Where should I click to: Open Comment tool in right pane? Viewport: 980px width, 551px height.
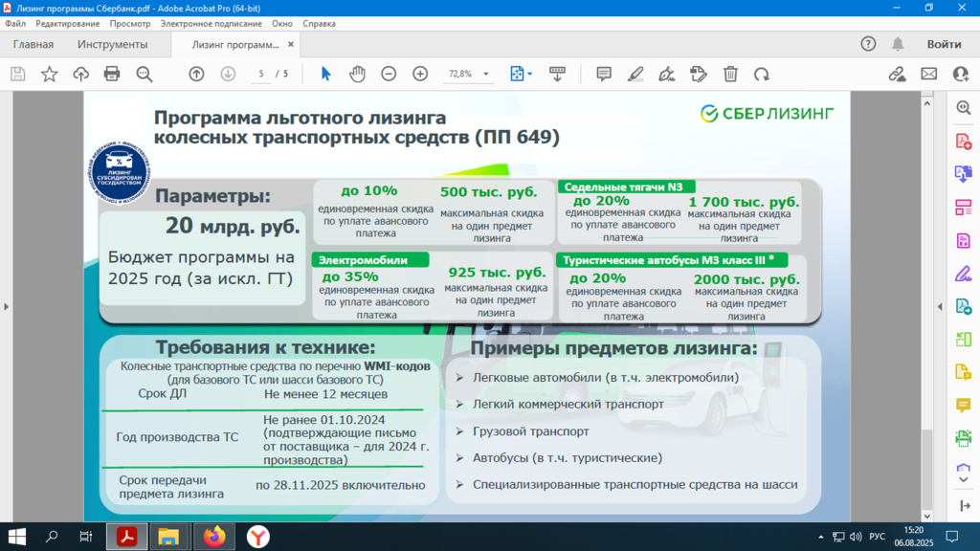coord(963,405)
